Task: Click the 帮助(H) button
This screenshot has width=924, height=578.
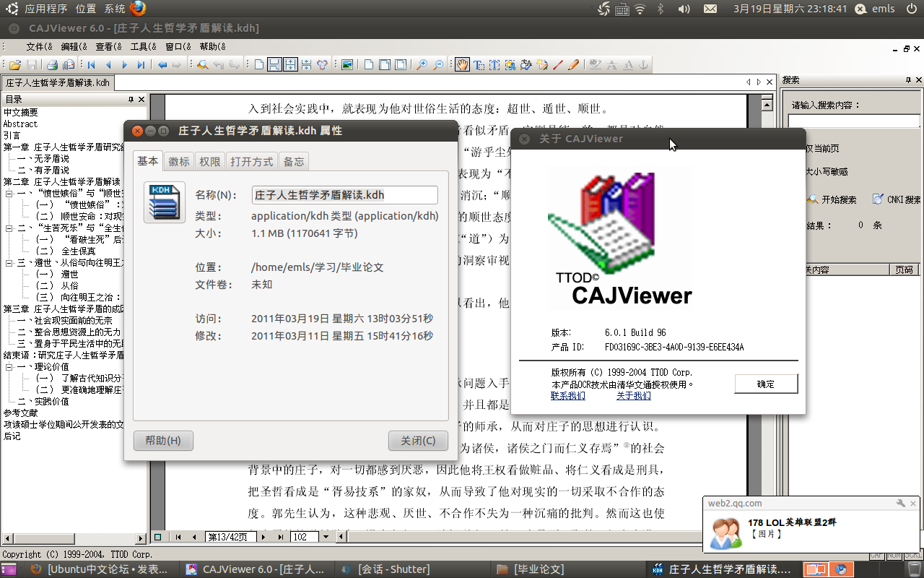Action: point(163,441)
